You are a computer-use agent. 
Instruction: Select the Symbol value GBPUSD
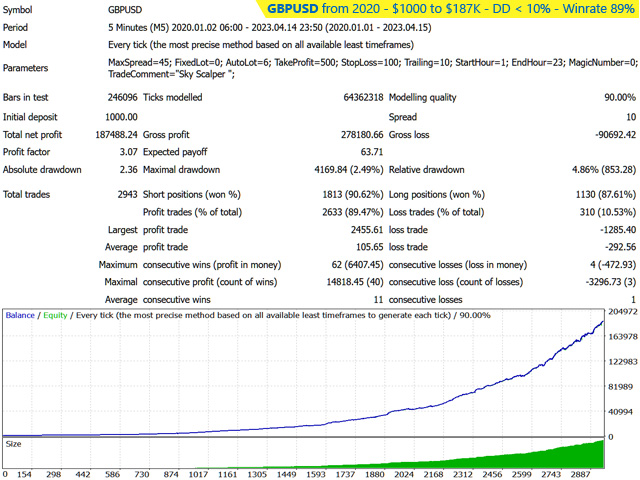(125, 10)
